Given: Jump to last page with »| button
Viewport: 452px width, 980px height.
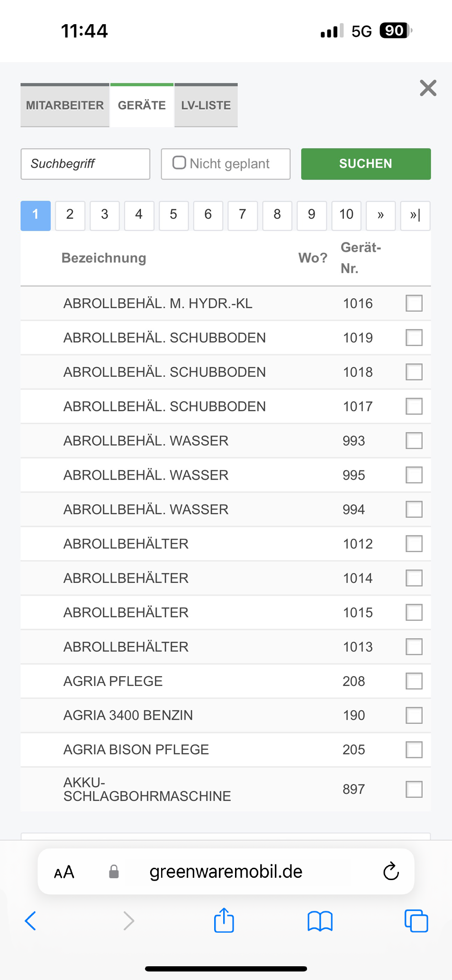Looking at the screenshot, I should [415, 215].
